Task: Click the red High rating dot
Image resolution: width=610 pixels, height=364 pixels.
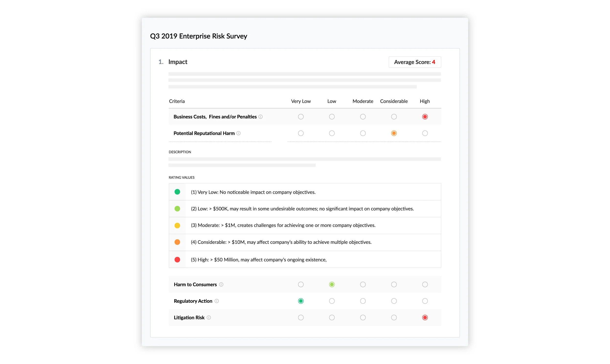Action: coord(177,259)
